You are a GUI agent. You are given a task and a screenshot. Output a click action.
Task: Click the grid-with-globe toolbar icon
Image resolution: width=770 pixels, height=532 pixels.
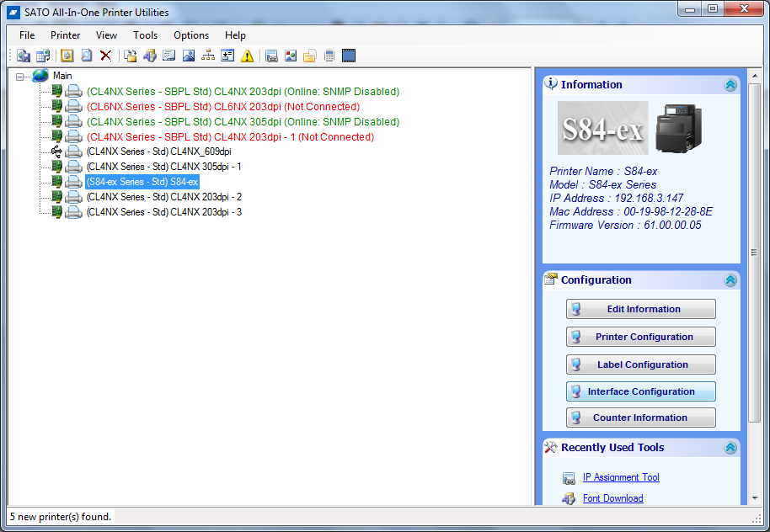point(43,56)
